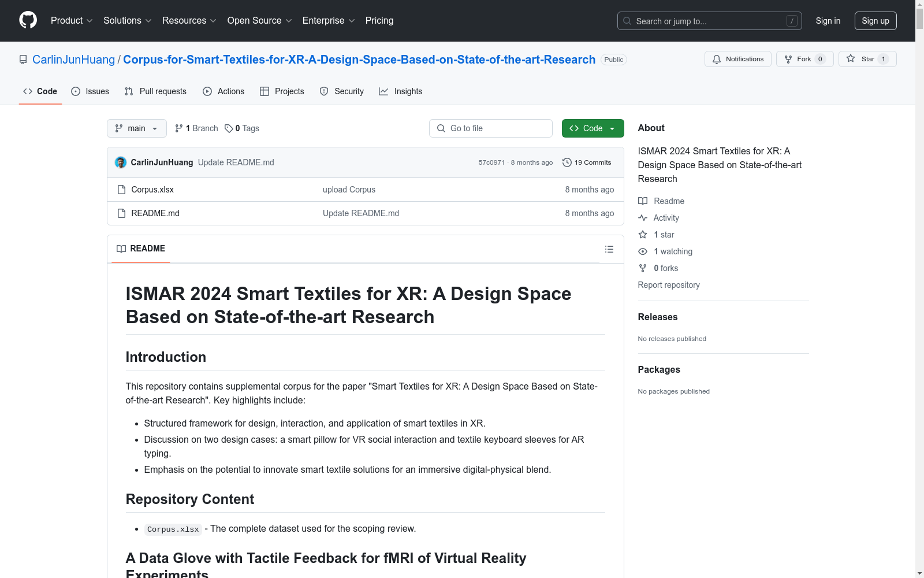Click the Star icon
The width and height of the screenshot is (924, 578).
point(851,58)
